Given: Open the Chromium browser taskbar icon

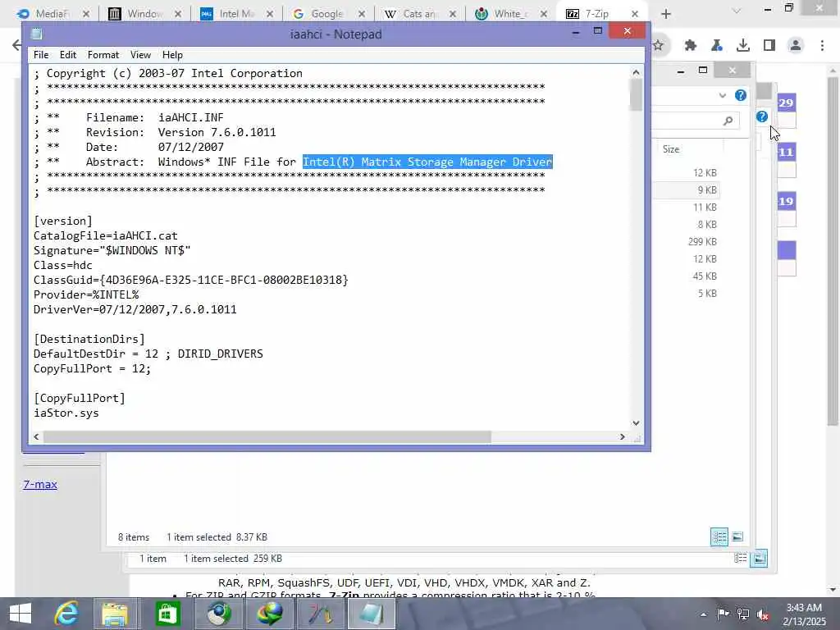Looking at the screenshot, I should pos(218,614).
